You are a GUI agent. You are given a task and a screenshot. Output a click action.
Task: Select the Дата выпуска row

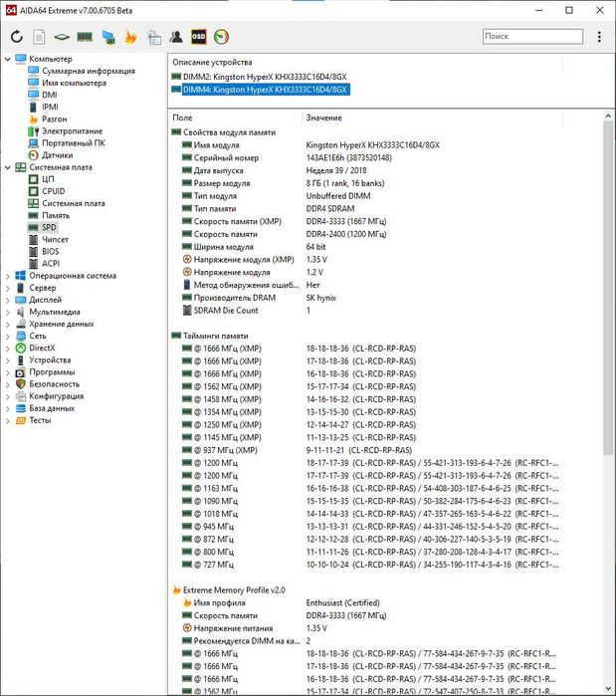pyautogui.click(x=364, y=170)
